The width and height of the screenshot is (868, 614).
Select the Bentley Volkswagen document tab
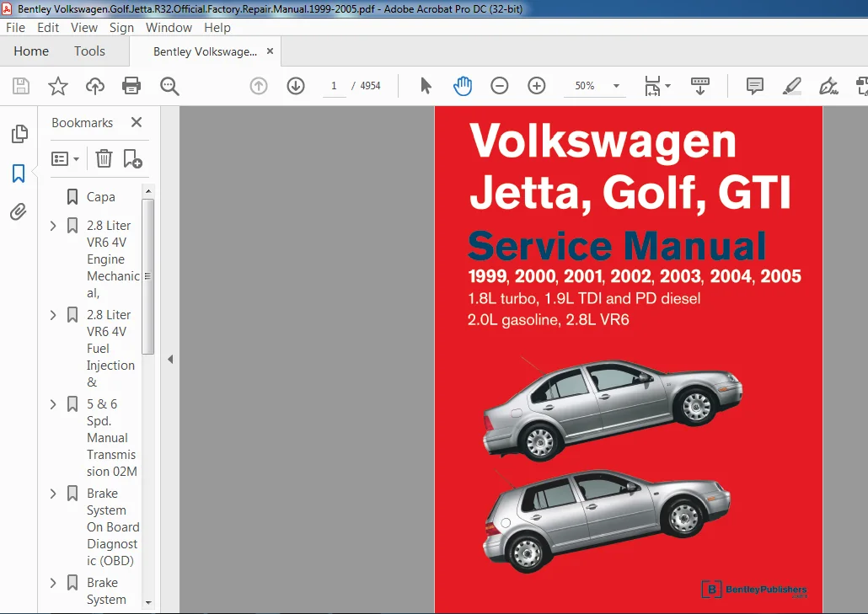pyautogui.click(x=205, y=51)
